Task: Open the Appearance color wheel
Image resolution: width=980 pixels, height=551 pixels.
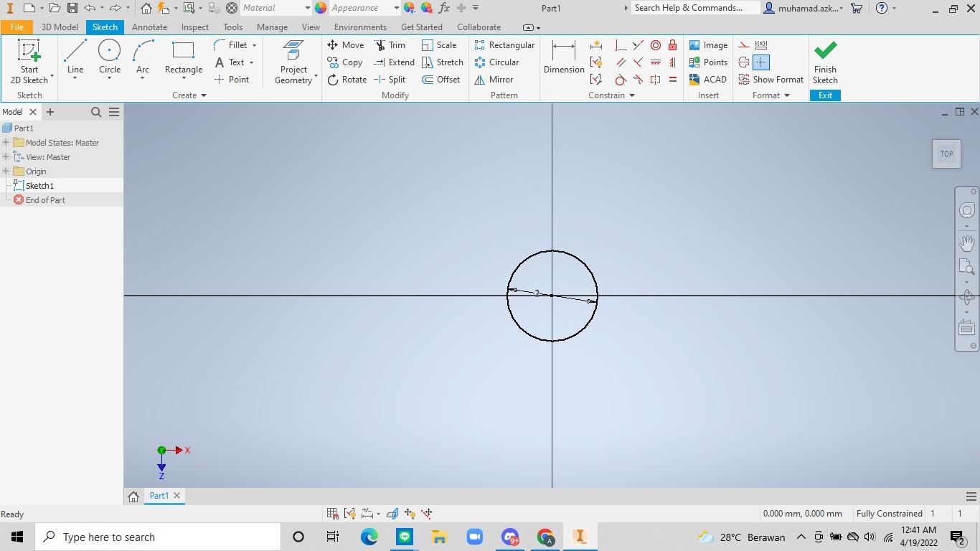Action: tap(321, 8)
